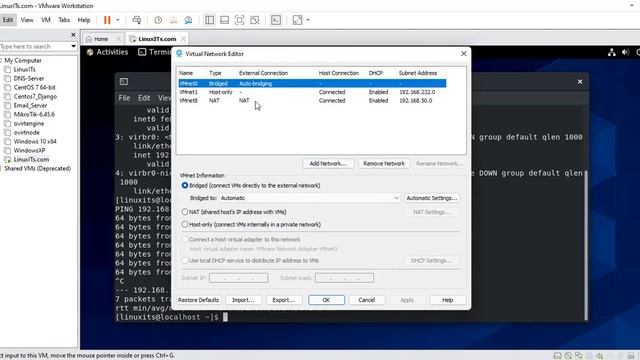Image resolution: width=640 pixels, height=360 pixels.
Task: Select Email_Server in the library
Action: coord(30,105)
